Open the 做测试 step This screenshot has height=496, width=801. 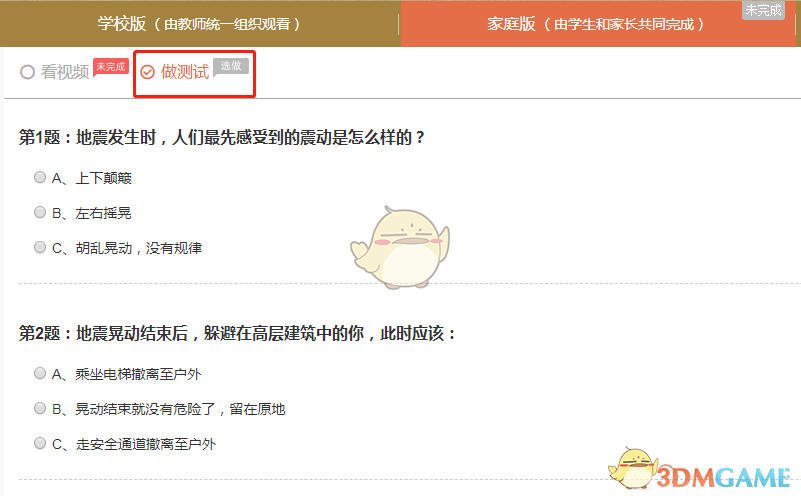click(185, 72)
